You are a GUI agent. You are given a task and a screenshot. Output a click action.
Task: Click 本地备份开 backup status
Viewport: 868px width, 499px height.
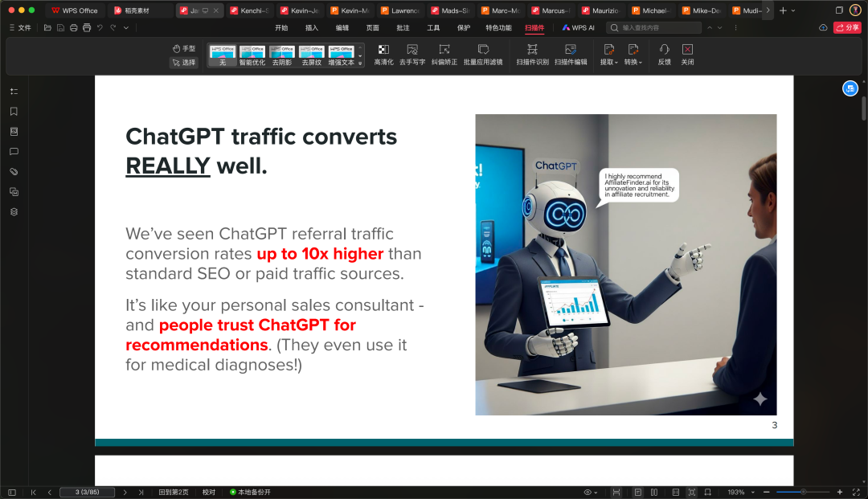coord(250,492)
